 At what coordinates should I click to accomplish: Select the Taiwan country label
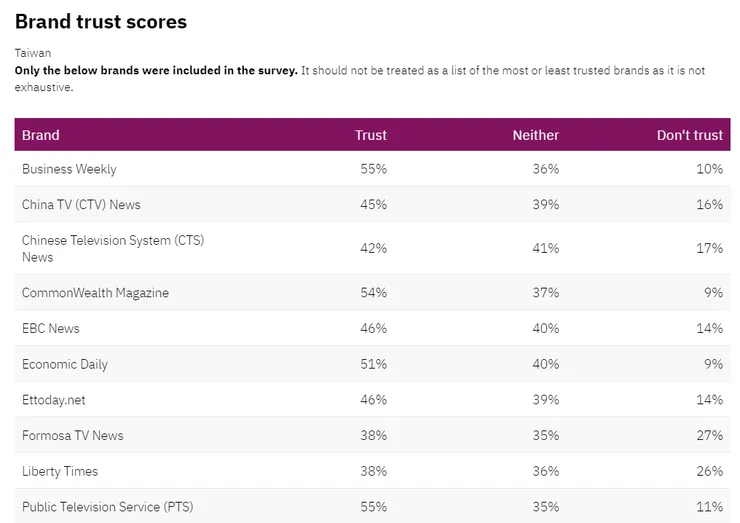pyautogui.click(x=33, y=53)
